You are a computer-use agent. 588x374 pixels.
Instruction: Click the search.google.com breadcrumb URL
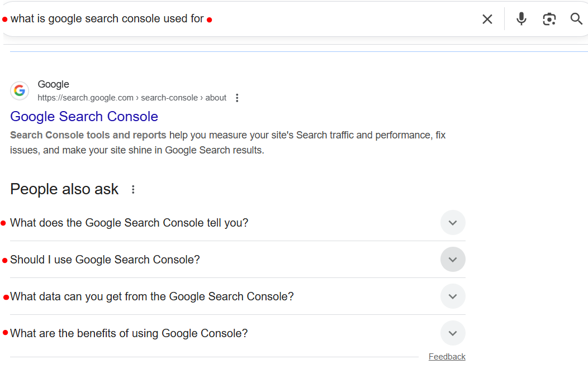point(132,97)
